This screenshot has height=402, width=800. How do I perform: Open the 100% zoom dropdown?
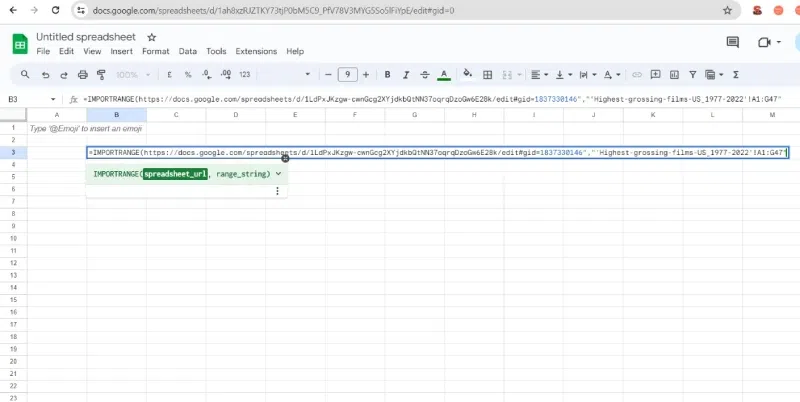pos(133,75)
